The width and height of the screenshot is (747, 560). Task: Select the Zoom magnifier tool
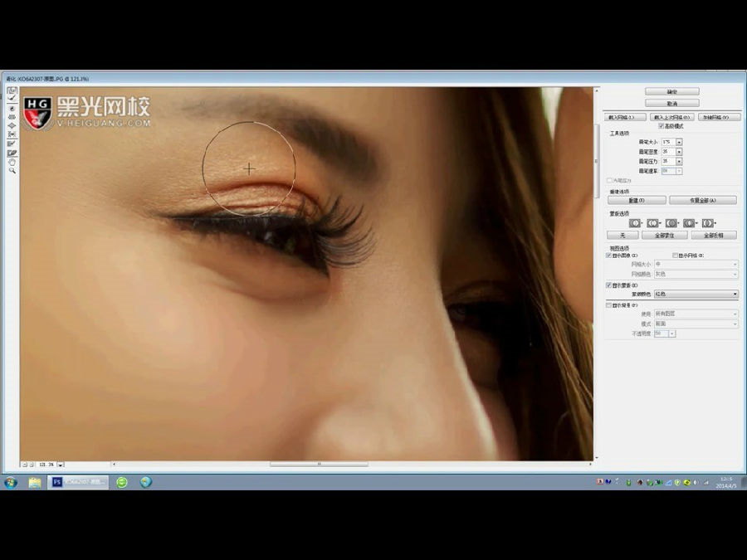12,170
